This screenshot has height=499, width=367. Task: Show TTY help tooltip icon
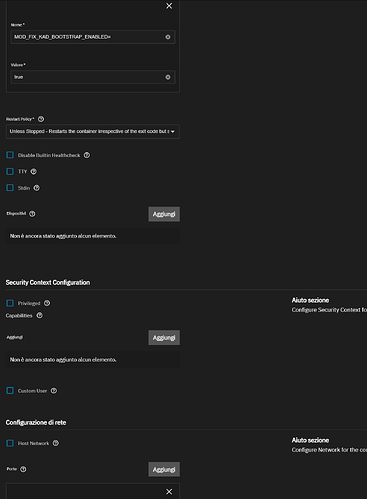tap(34, 171)
